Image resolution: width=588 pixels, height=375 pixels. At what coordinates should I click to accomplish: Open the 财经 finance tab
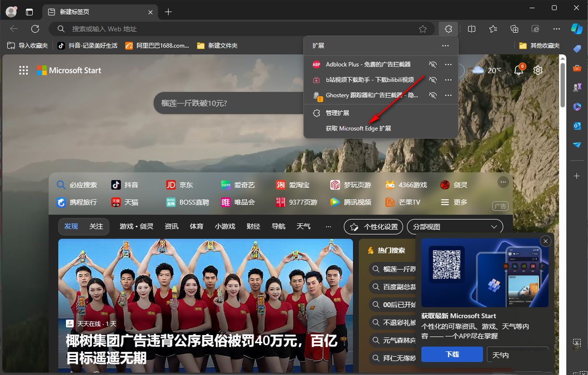click(x=253, y=226)
